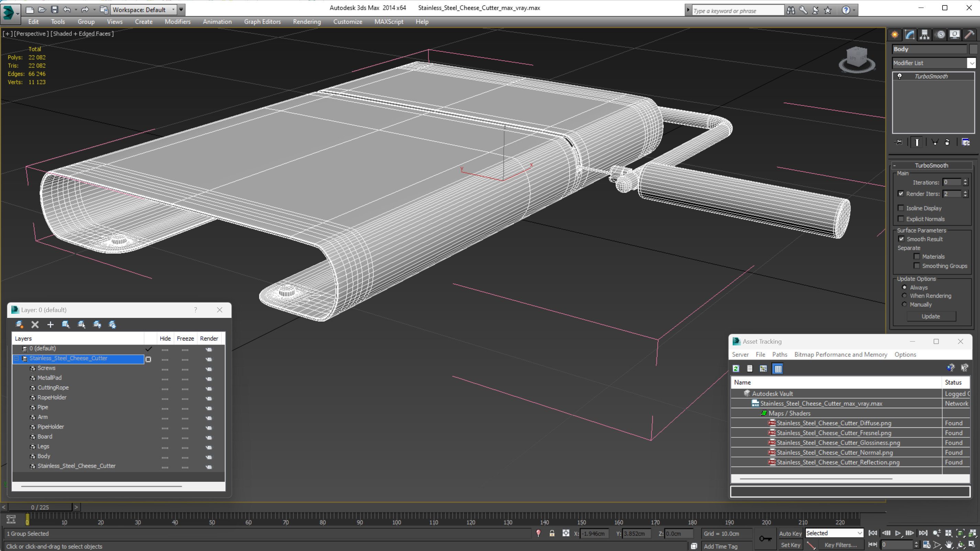This screenshot has width=980, height=551.
Task: Toggle Selection Lock padlock icon
Action: (x=552, y=533)
